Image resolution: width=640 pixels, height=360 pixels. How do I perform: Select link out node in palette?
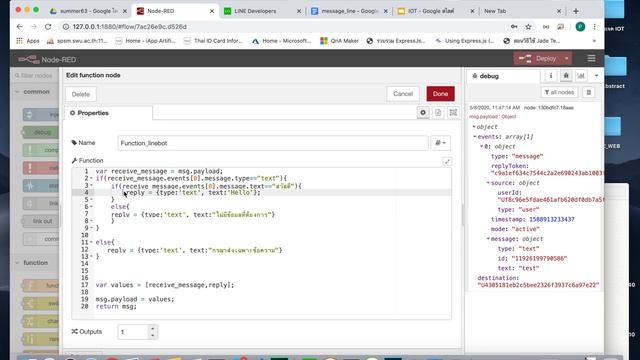[41, 221]
